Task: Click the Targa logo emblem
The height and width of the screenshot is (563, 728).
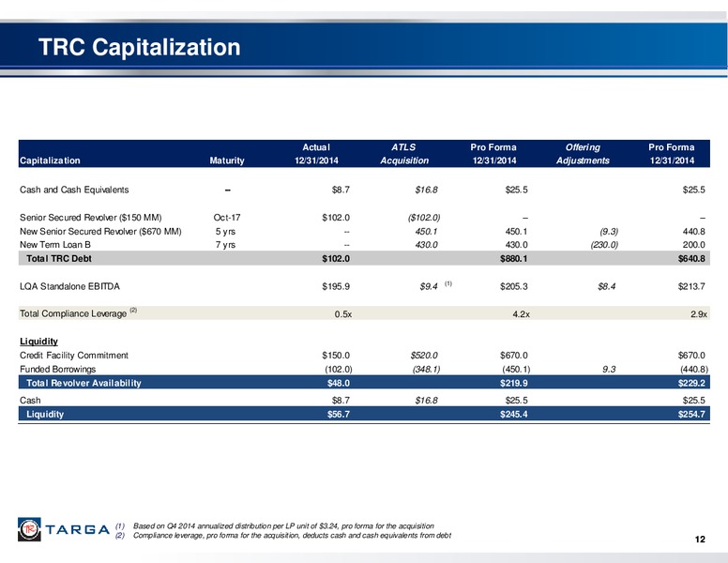Action: (29, 529)
